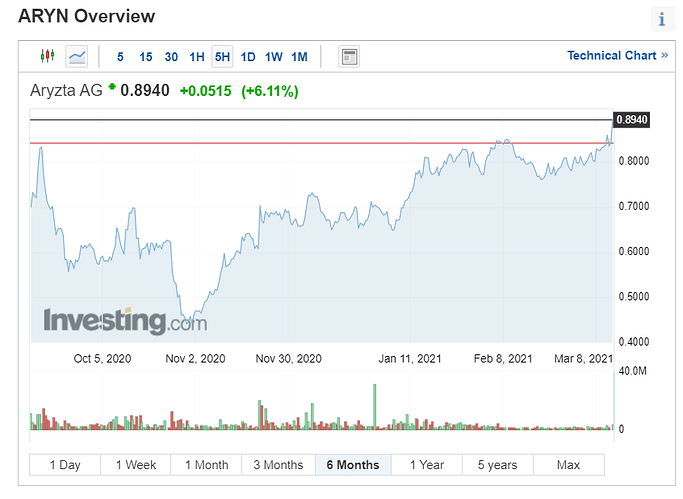Screen dimensions: 683x499
Task: Click the ARYN Overview heading
Action: pos(87,16)
